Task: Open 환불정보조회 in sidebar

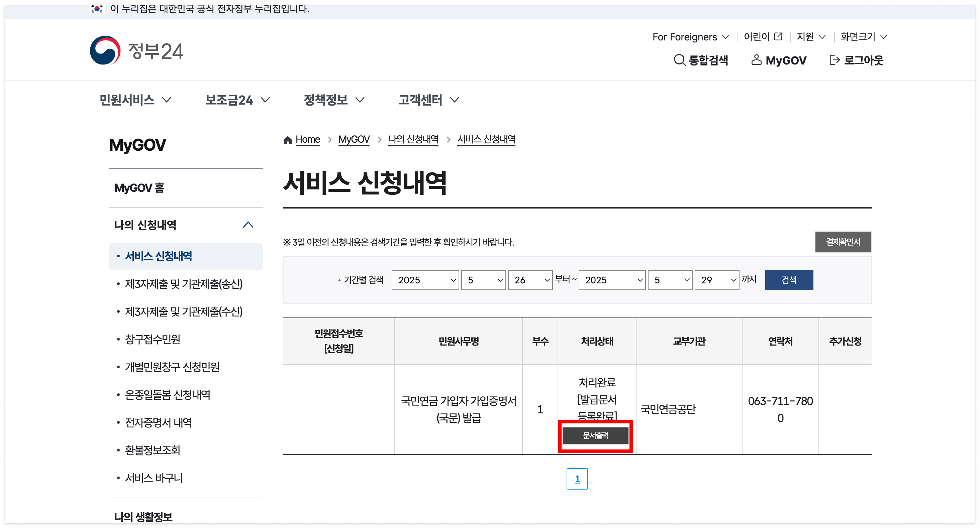Action: 153,450
